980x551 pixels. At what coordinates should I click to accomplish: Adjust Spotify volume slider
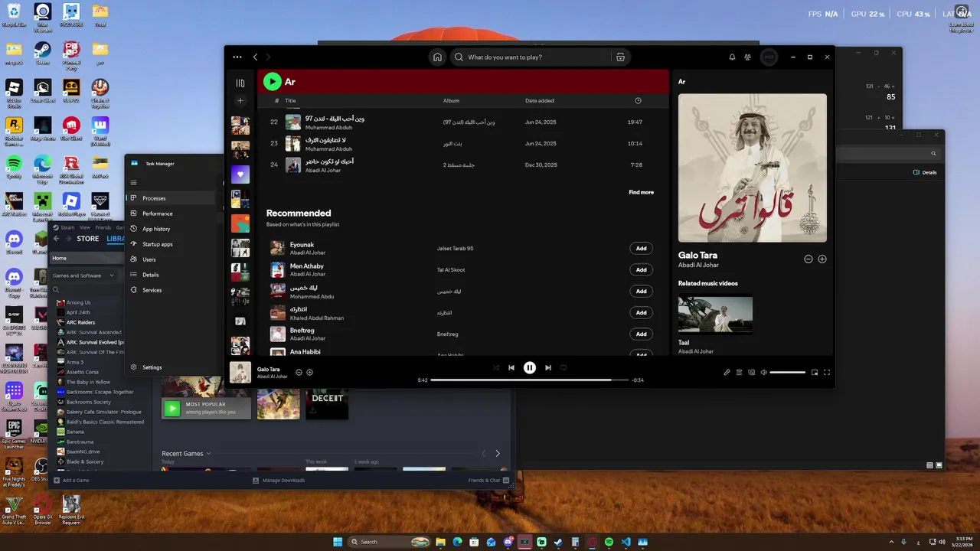[788, 372]
